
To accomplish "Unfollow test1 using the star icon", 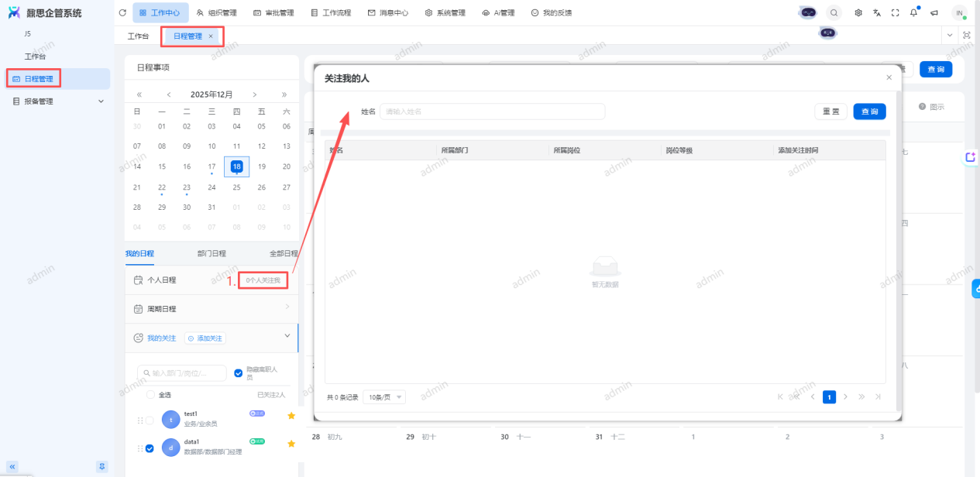I will (291, 416).
